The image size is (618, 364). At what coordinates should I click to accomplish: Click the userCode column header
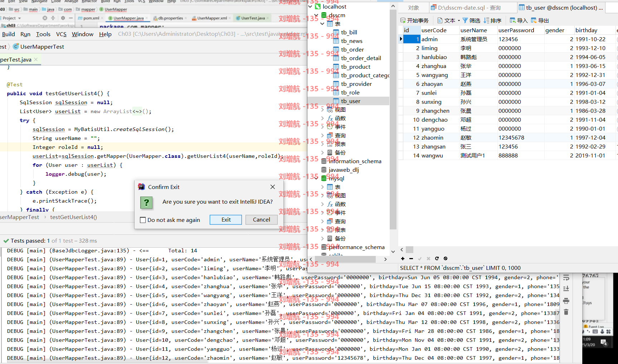[x=440, y=30]
